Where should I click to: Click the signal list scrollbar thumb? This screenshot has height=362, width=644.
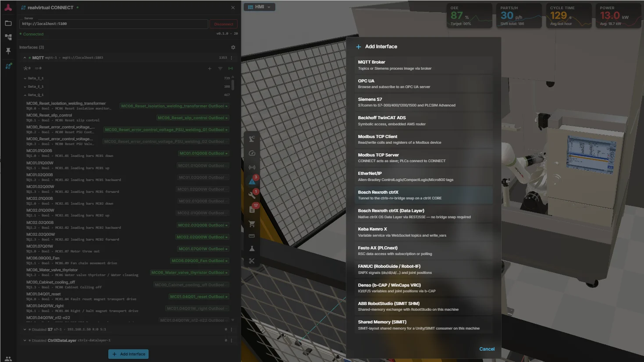[232, 85]
